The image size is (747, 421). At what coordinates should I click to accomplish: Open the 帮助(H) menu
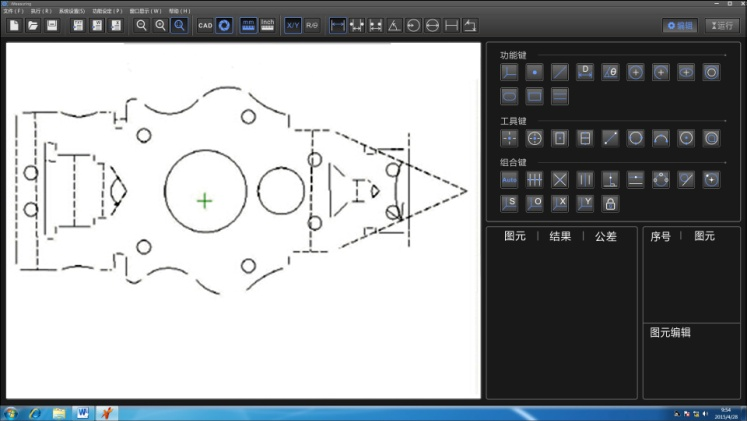click(179, 10)
